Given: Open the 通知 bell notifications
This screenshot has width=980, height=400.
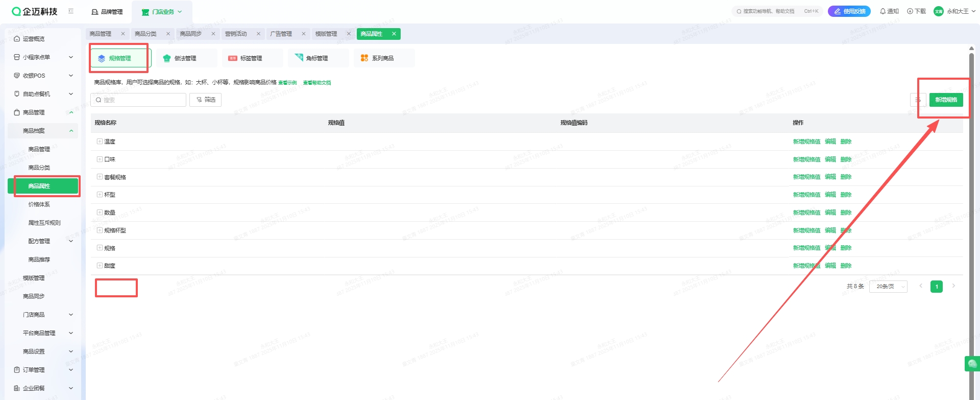Looking at the screenshot, I should [x=889, y=11].
